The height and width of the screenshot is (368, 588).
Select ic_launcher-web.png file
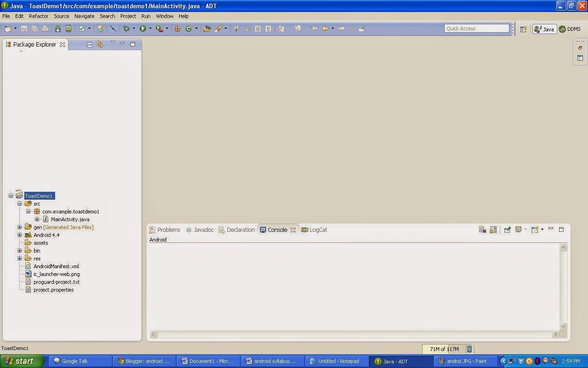[57, 274]
